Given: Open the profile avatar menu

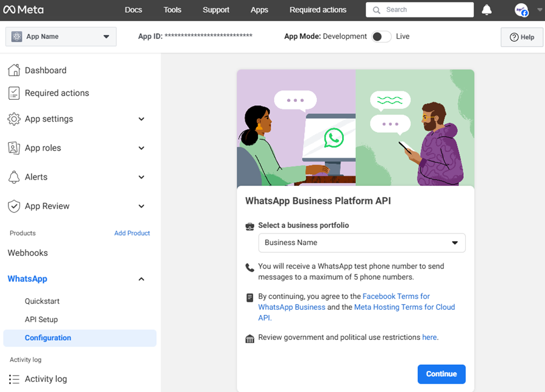Looking at the screenshot, I should [521, 10].
